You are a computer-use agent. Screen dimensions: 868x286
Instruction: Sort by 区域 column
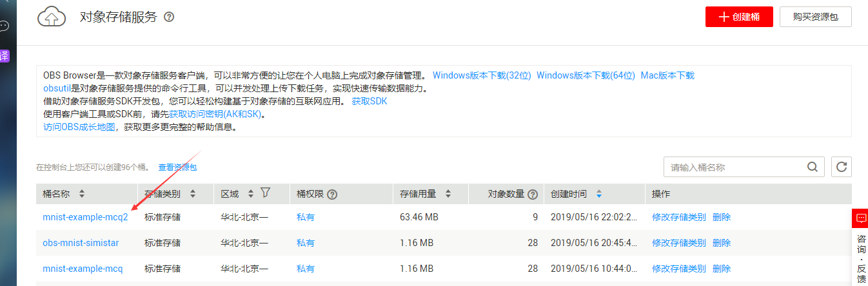pyautogui.click(x=252, y=194)
